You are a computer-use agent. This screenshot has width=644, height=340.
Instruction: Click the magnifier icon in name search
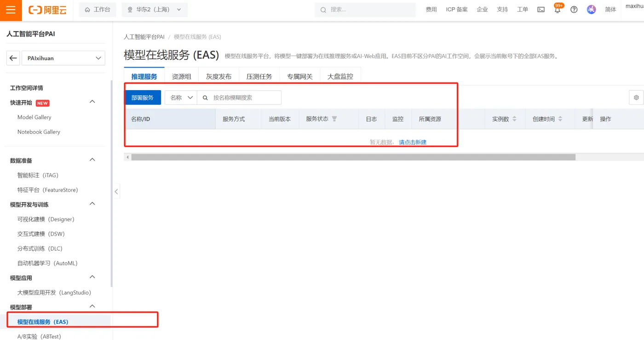pyautogui.click(x=205, y=98)
